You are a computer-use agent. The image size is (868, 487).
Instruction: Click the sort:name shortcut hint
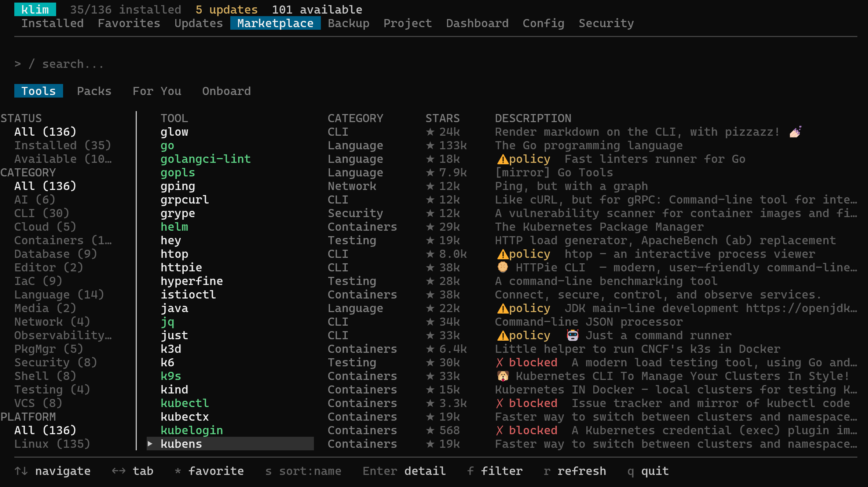click(303, 471)
